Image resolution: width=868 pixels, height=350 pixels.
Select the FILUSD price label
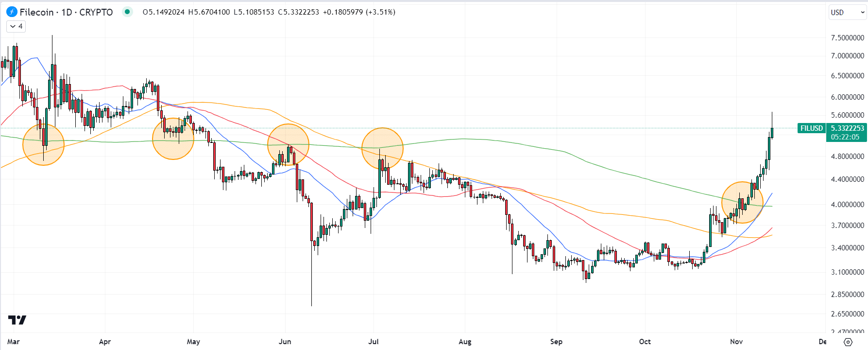coord(812,128)
